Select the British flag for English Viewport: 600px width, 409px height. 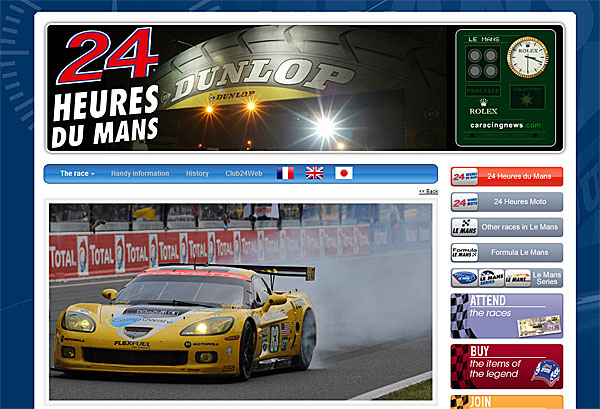pos(315,173)
